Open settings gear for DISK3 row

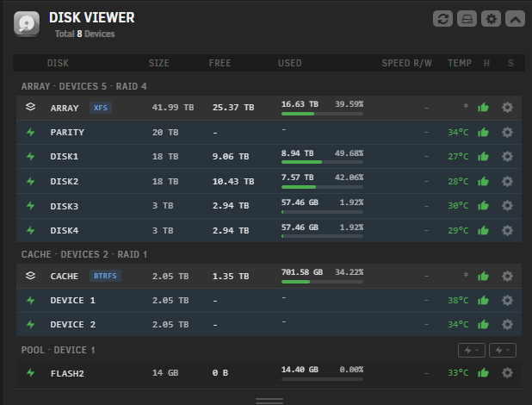point(507,206)
